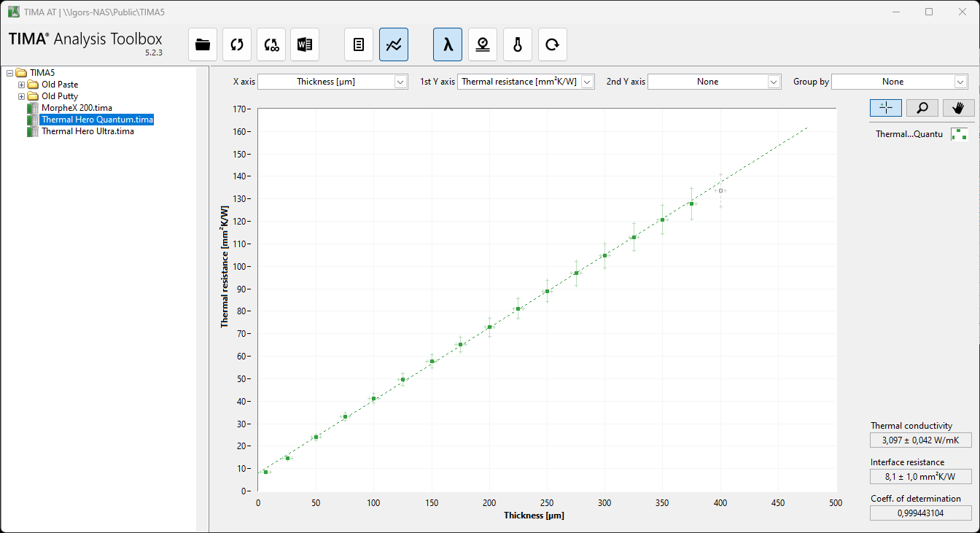Click the refresh arrows toolbar button

237,44
